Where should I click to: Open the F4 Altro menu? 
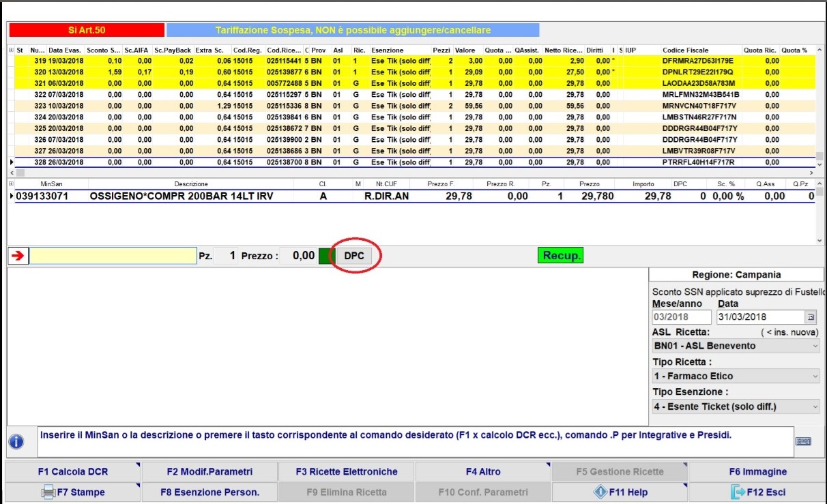482,471
